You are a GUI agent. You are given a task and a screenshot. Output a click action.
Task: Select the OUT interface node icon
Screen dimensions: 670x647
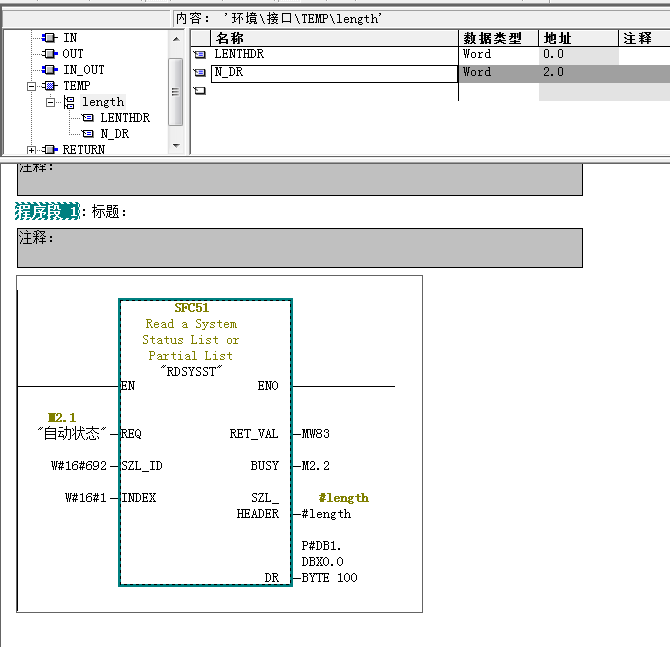50,54
